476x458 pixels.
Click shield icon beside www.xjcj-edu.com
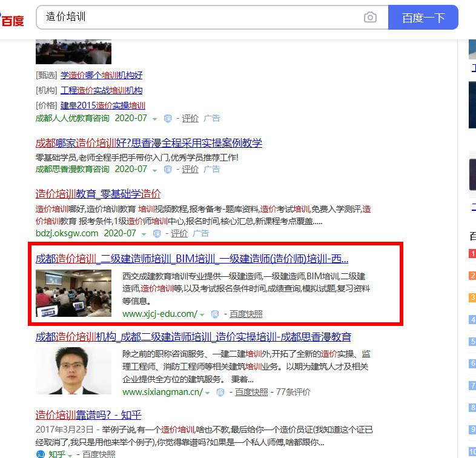tap(214, 314)
